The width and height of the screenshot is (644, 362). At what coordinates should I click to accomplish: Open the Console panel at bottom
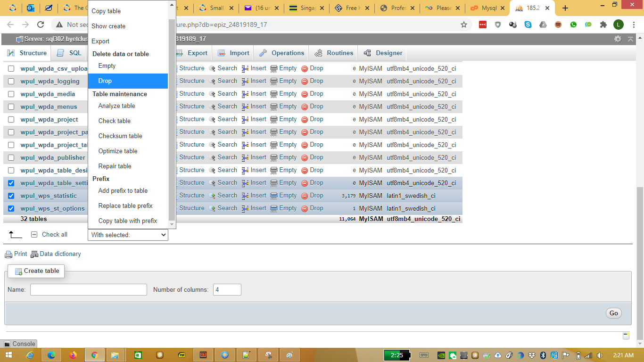click(x=19, y=344)
